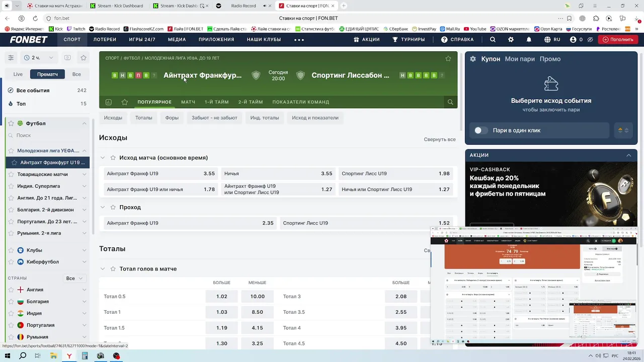Collapse Проход market group

103,207
